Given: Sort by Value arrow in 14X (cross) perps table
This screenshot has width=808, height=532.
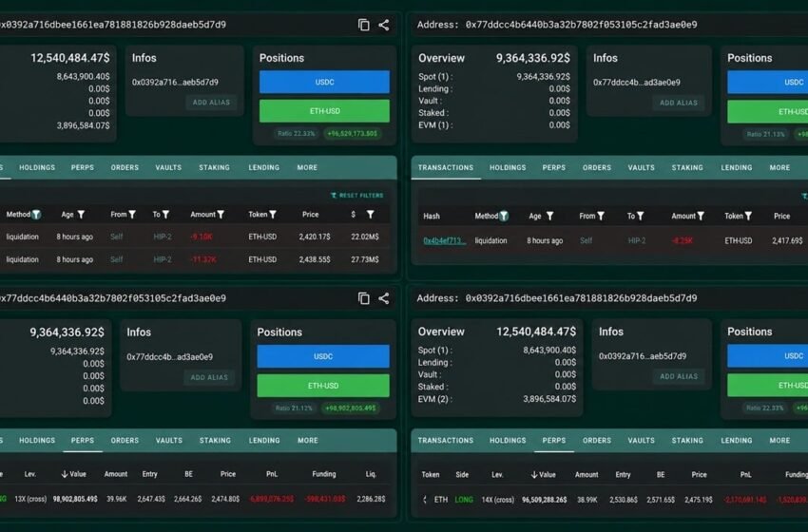Looking at the screenshot, I should pos(534,475).
